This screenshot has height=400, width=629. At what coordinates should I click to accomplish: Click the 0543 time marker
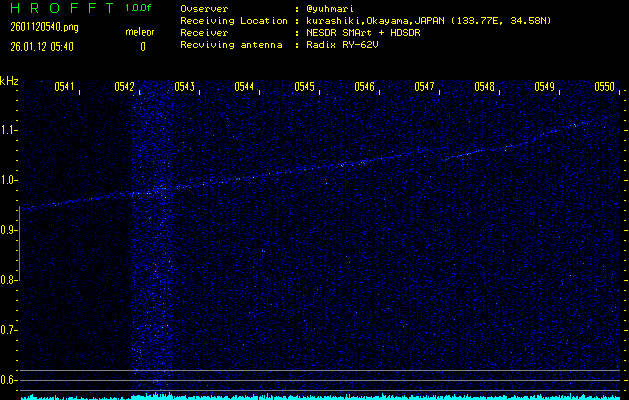coord(184,87)
